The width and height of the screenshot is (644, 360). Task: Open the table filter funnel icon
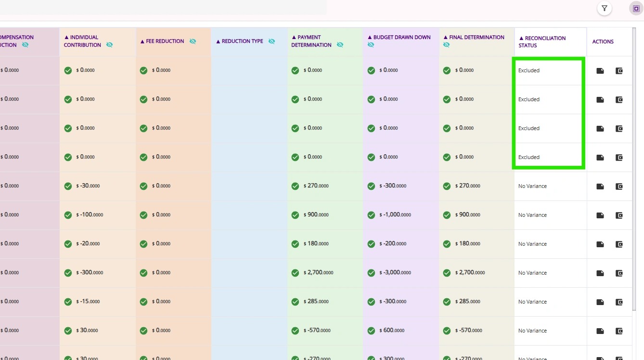pos(605,8)
